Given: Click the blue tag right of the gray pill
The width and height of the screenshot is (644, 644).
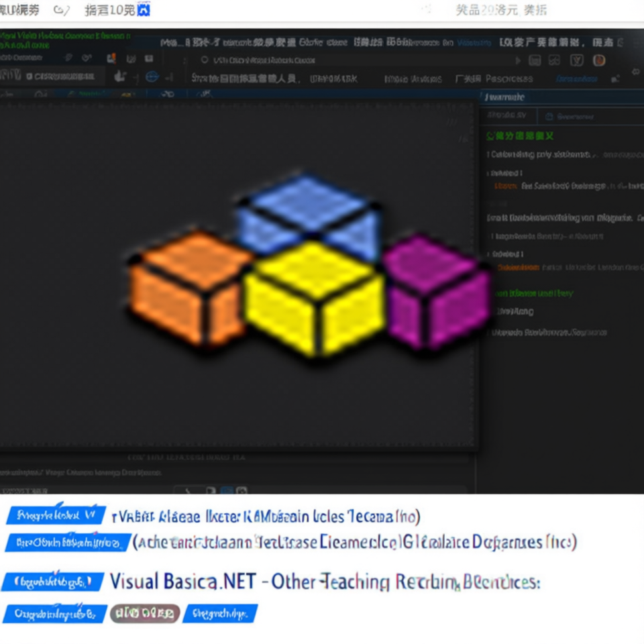Looking at the screenshot, I should click(220, 614).
